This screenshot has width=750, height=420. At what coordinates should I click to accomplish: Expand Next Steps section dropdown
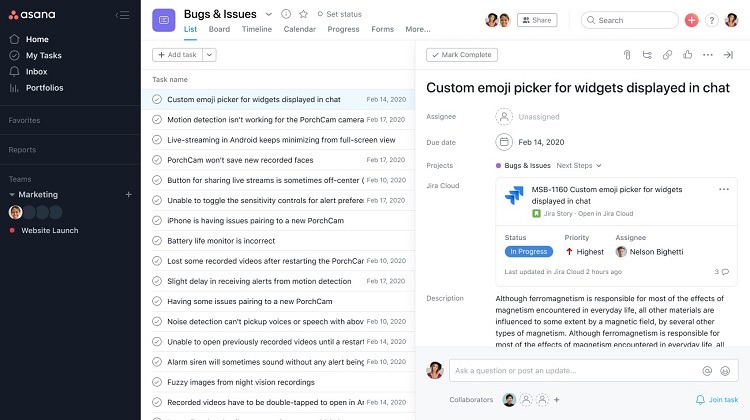pos(598,166)
